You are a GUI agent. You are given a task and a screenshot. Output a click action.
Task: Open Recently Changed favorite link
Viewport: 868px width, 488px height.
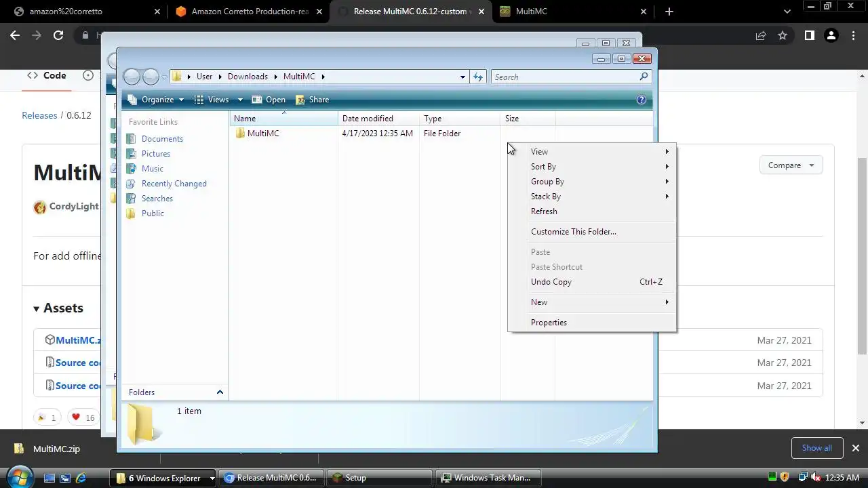174,184
